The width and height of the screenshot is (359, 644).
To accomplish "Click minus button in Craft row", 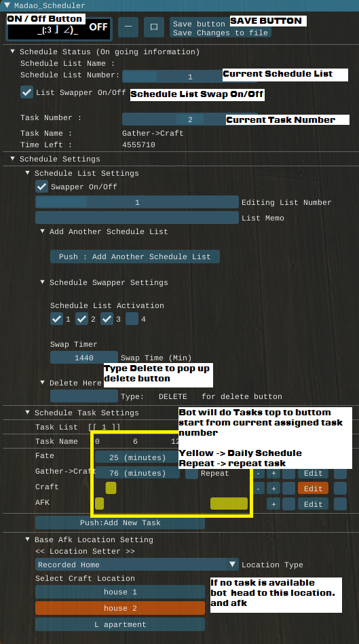I will pos(258,489).
